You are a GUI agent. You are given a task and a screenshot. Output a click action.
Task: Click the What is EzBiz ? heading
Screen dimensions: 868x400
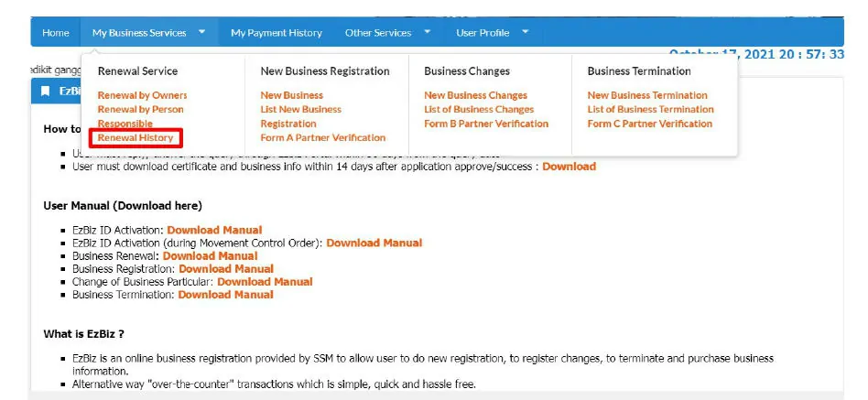coord(83,334)
